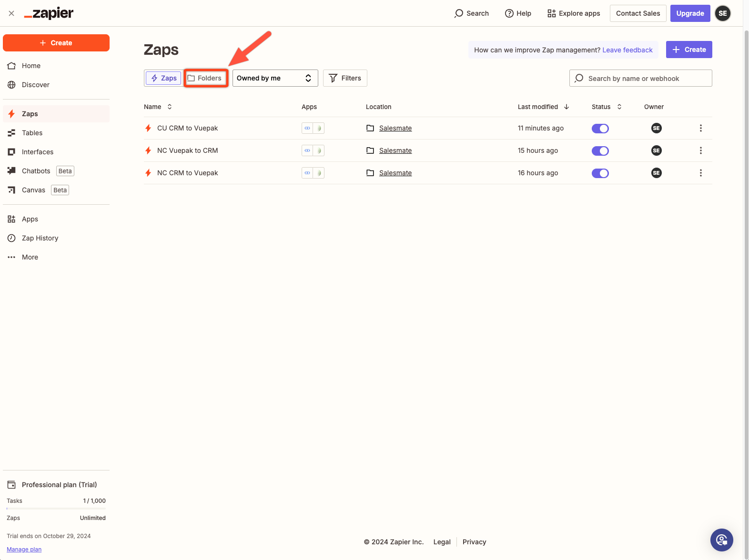Select the Zaps view tab
749x560 pixels.
(163, 78)
